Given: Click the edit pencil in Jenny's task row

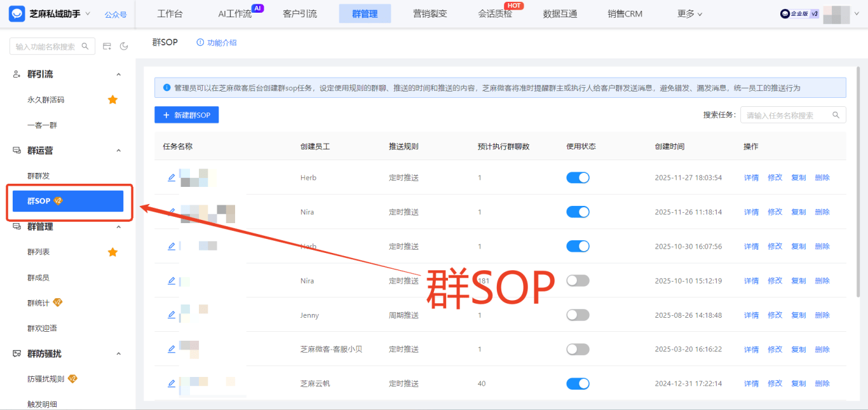Looking at the screenshot, I should click(x=171, y=315).
